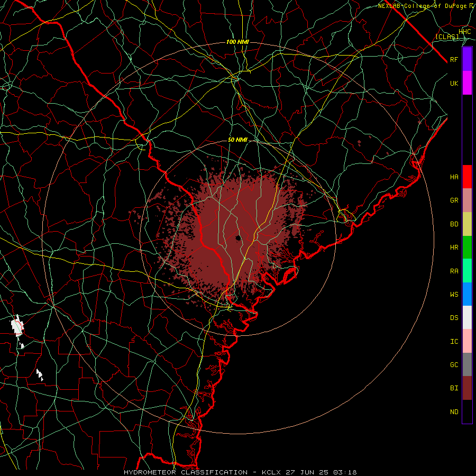The height and width of the screenshot is (476, 476).
Task: Click the "50 NMI" range ring label
Action: coord(237,140)
